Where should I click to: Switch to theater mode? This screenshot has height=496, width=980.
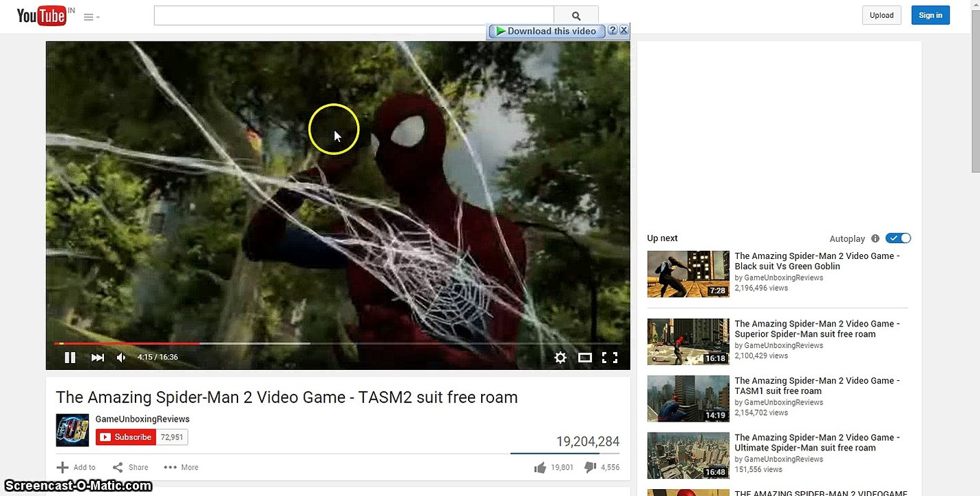click(585, 358)
